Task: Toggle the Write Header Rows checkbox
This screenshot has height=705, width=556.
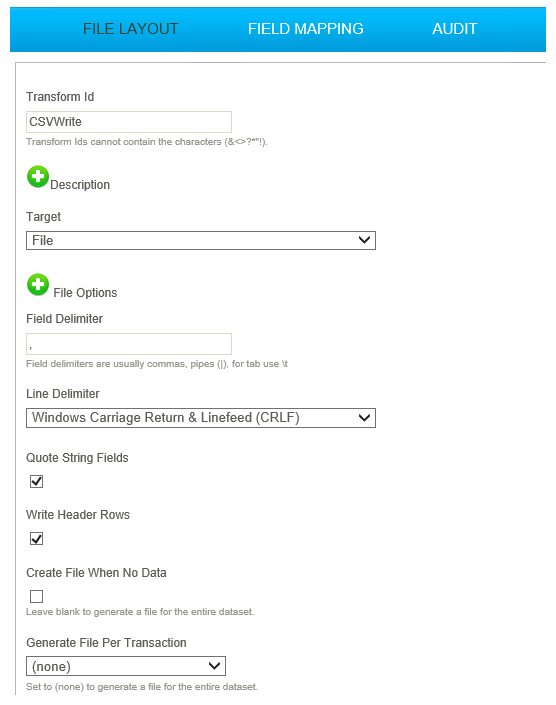Action: point(36,539)
